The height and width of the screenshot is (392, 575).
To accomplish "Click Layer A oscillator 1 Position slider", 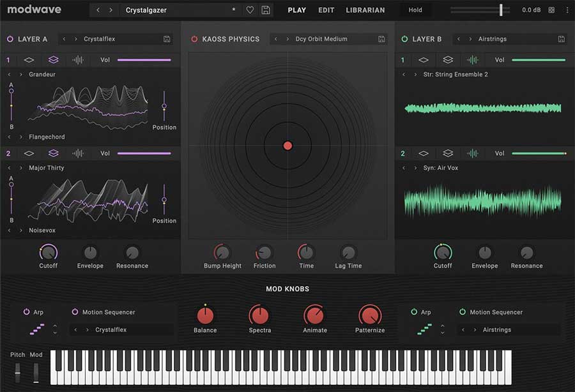I will coord(164,106).
